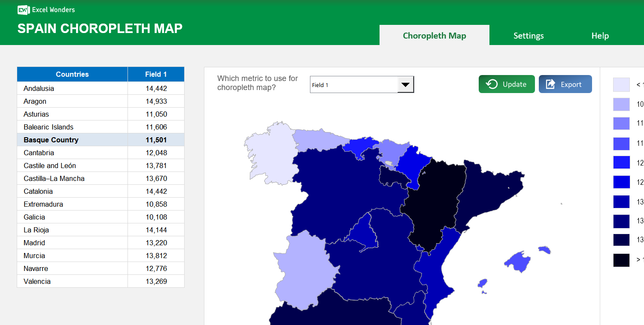The width and height of the screenshot is (644, 325).
Task: Switch to the Settings tab
Action: pos(529,36)
